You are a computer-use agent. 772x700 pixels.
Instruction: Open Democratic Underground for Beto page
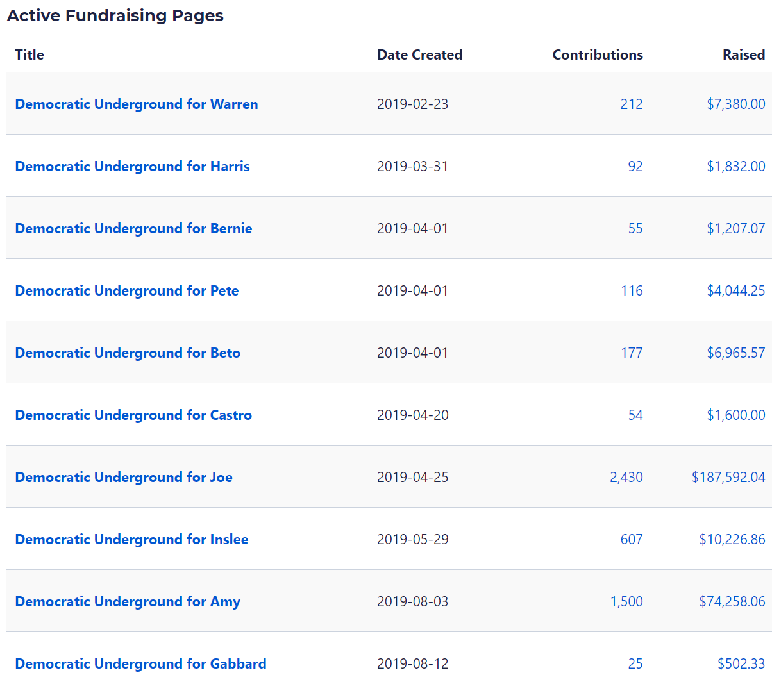(x=128, y=353)
